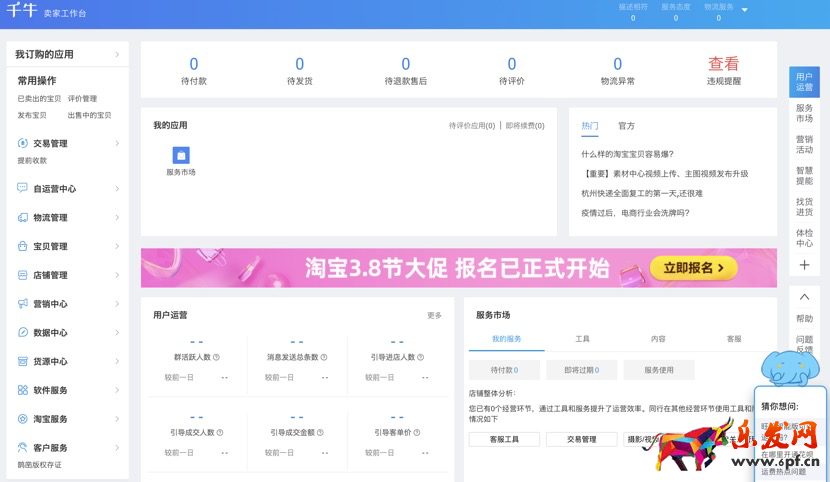The height and width of the screenshot is (482, 830).
Task: Click the 软件服务 grid icon
Action: [22, 389]
